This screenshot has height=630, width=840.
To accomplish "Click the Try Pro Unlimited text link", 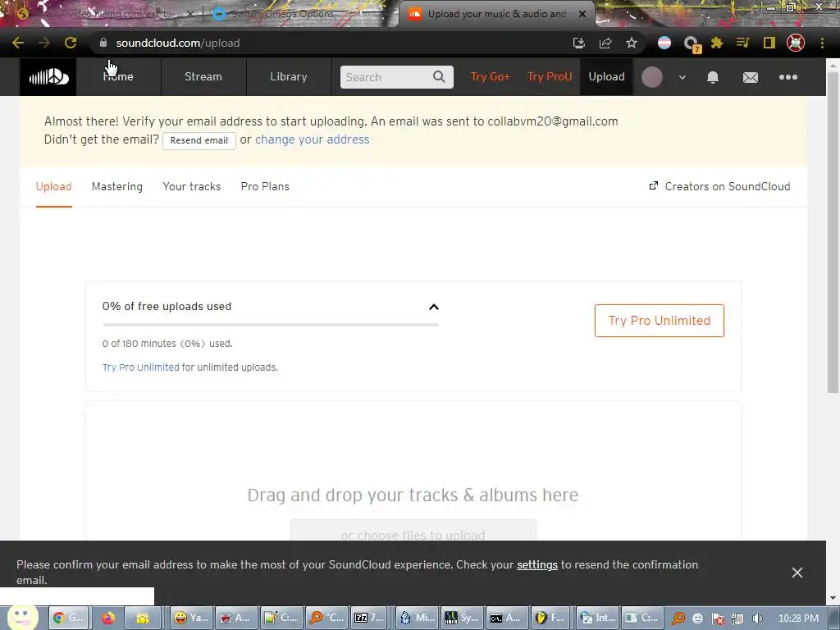I will tap(141, 367).
